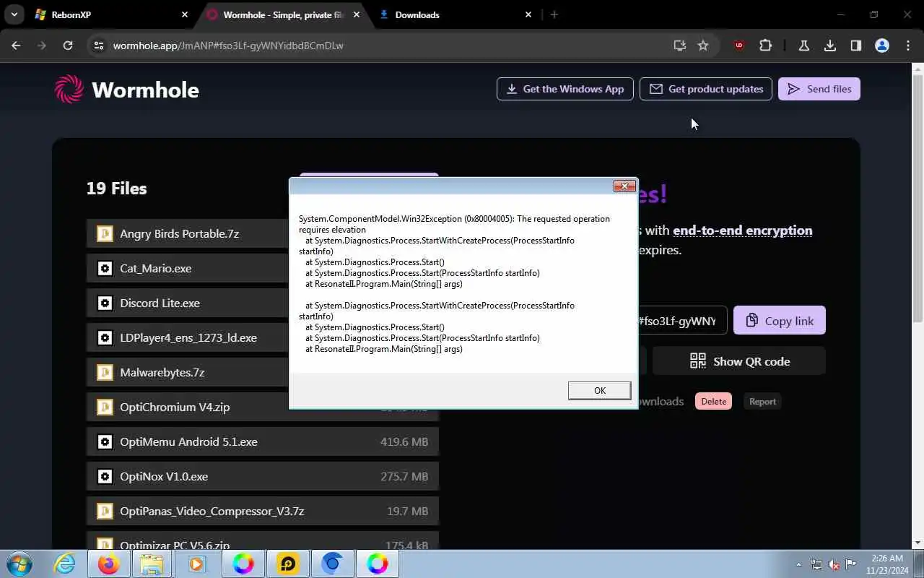Select OptiMemu Android 5.1.exe file
The width and height of the screenshot is (924, 578).
[263, 441]
